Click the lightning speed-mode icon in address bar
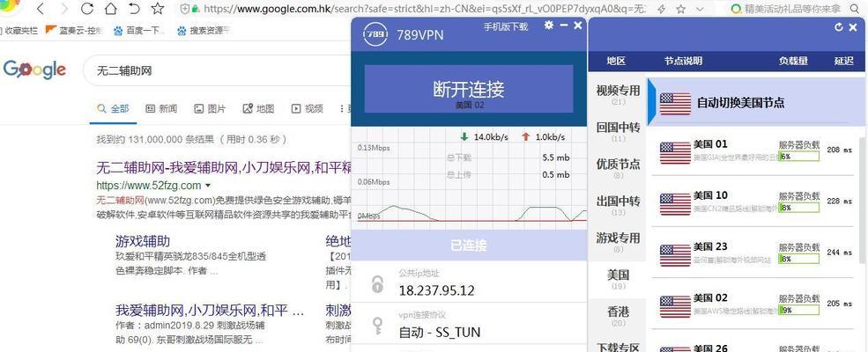 (x=661, y=9)
